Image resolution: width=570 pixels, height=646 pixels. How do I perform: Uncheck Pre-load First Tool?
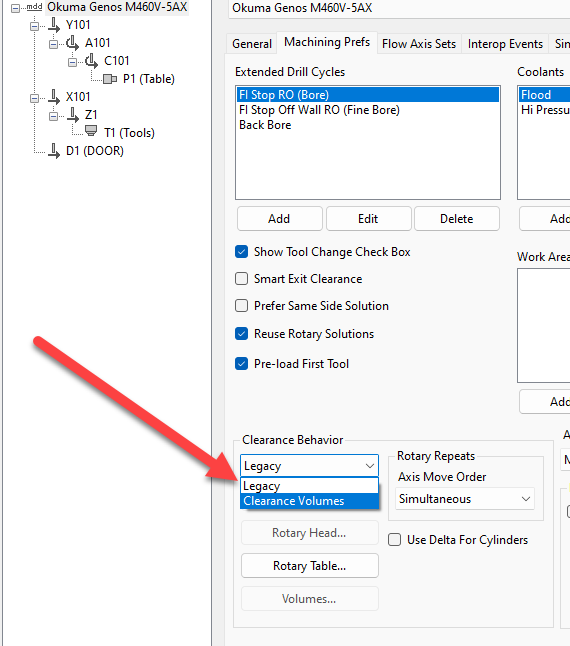click(x=242, y=364)
